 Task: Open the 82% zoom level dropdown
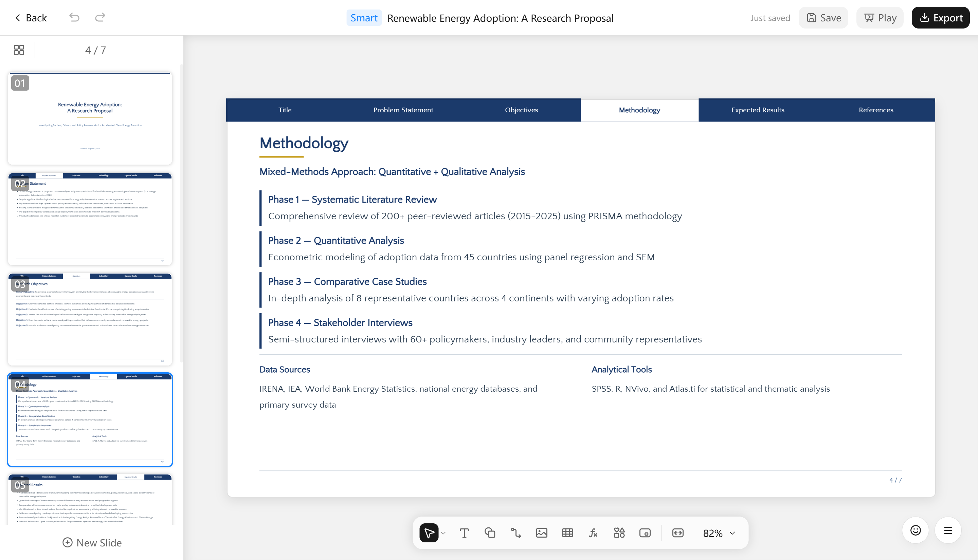[x=719, y=534]
